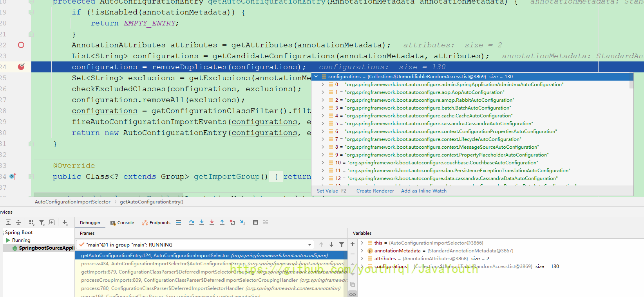Collapse the configurations list in the popup
Viewport: 644px width, 297px height.
pos(316,77)
